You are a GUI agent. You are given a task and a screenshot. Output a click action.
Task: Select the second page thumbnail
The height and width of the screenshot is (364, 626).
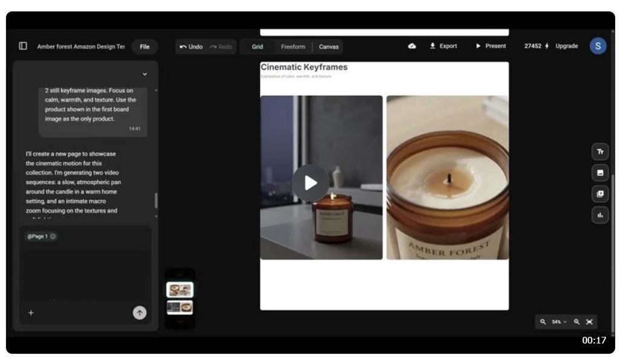(179, 307)
